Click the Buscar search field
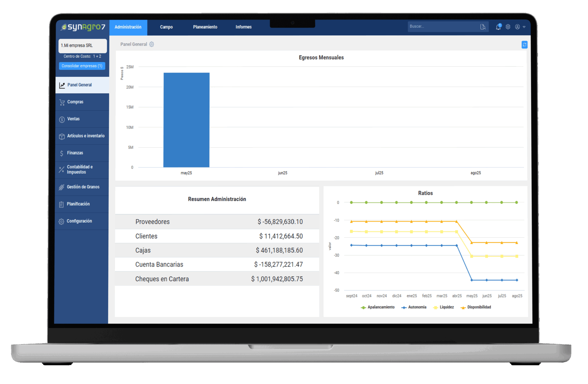 (x=443, y=27)
